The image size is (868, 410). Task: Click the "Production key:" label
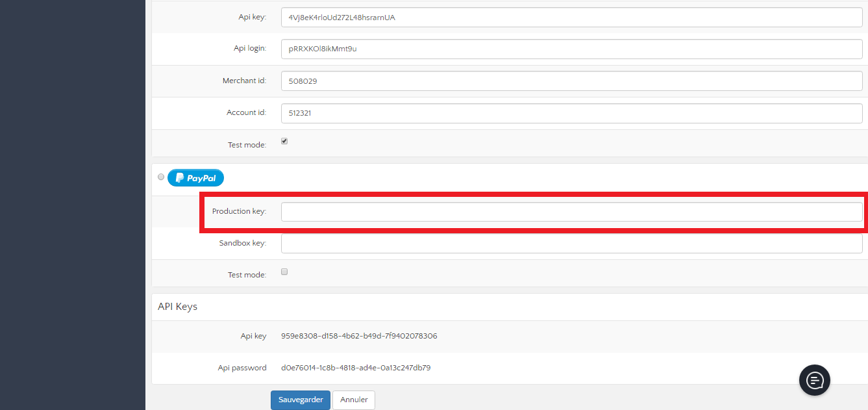point(239,212)
